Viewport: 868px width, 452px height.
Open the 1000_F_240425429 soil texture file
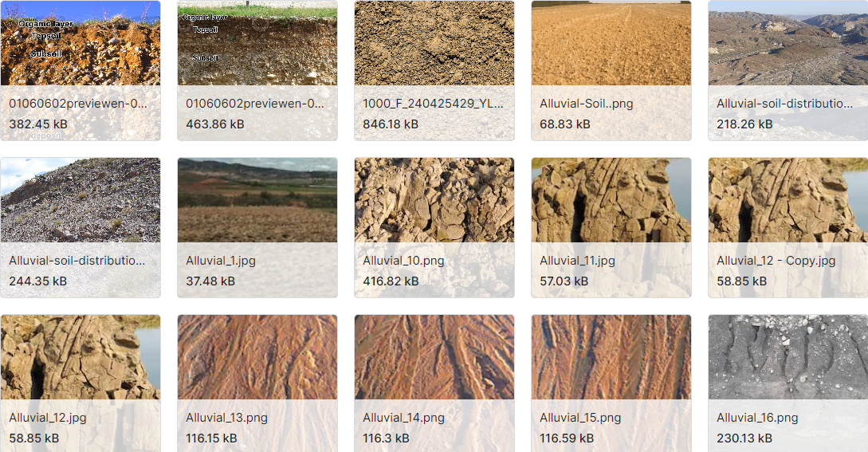[434, 70]
